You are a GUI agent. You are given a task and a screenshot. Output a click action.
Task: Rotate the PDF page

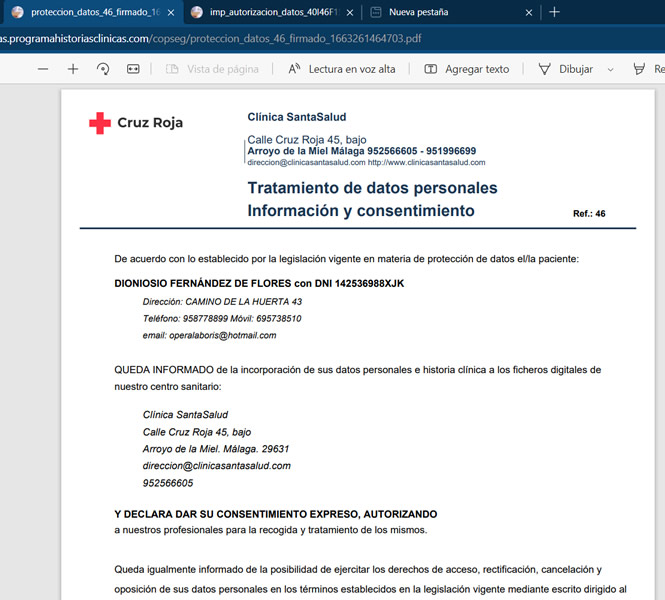coord(103,69)
